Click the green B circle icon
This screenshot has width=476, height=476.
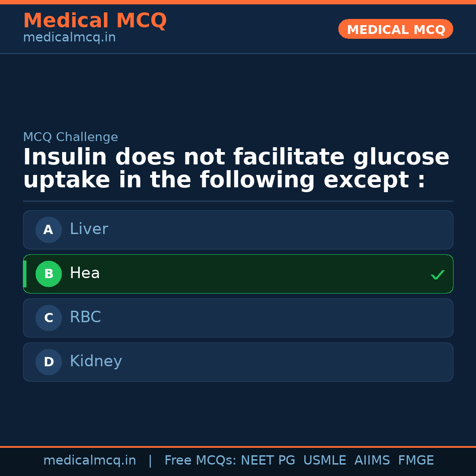point(48,274)
